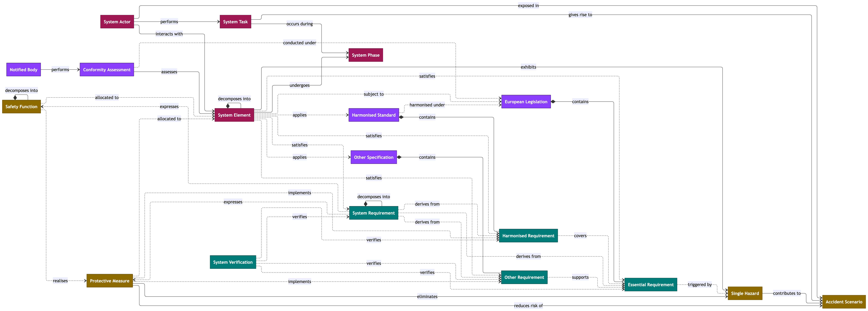
Task: Select the 'reduces risk of' edge label
Action: click(x=528, y=306)
